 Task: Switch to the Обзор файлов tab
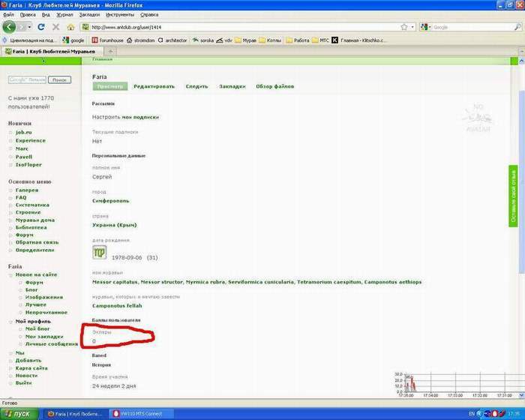(x=274, y=86)
